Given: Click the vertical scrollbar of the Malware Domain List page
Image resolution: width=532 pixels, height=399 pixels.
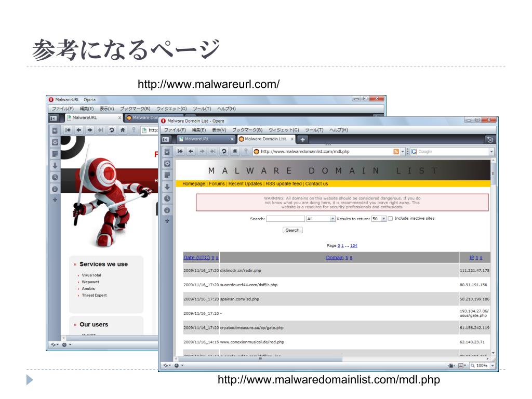Looking at the screenshot, I should pyautogui.click(x=493, y=257).
